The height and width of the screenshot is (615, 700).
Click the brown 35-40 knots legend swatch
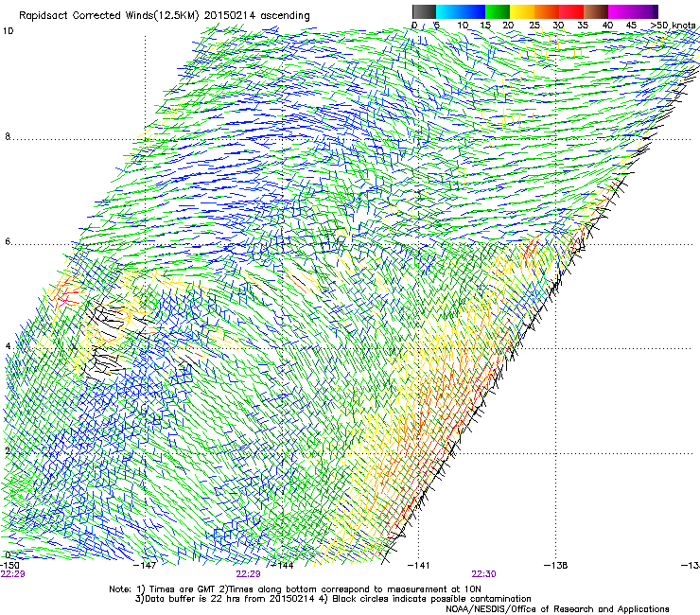coord(596,11)
